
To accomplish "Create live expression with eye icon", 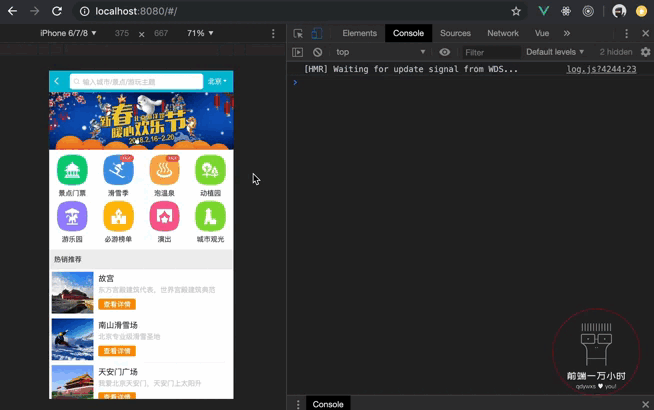I will point(445,52).
